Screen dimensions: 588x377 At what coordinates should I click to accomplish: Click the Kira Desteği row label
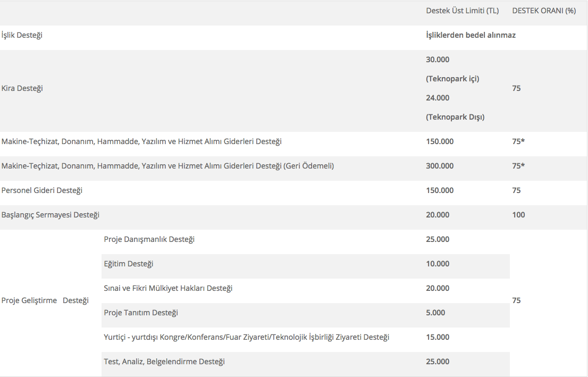pos(22,88)
